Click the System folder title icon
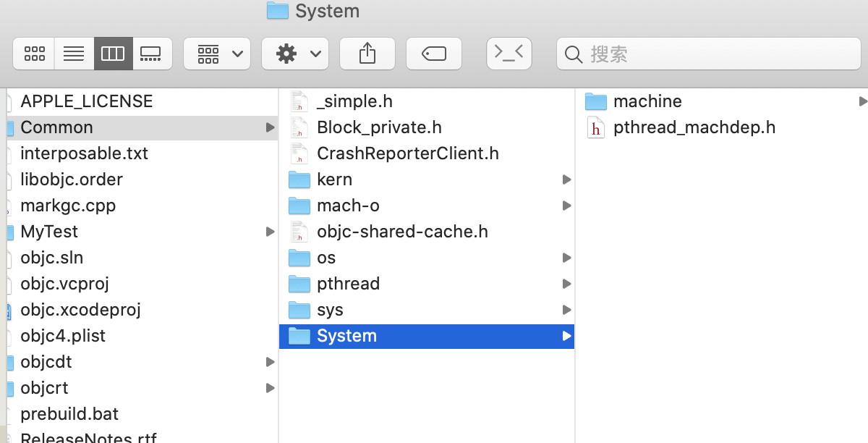Viewport: 868px width, 443px height. point(277,11)
